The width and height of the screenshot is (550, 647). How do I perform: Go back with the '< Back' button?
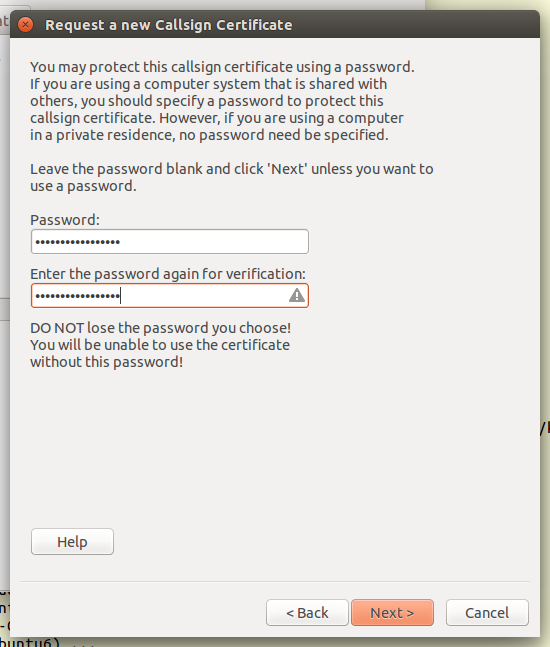307,612
